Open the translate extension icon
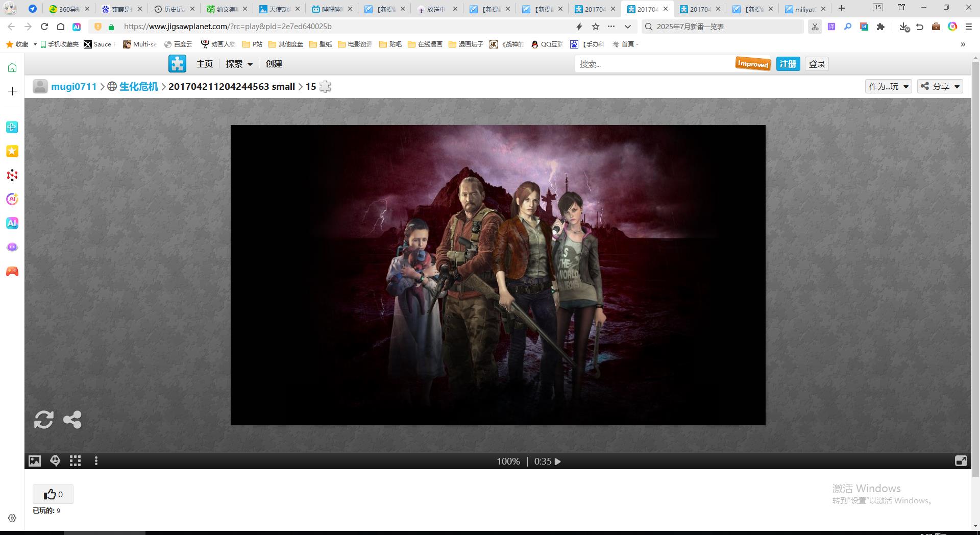 click(831, 27)
